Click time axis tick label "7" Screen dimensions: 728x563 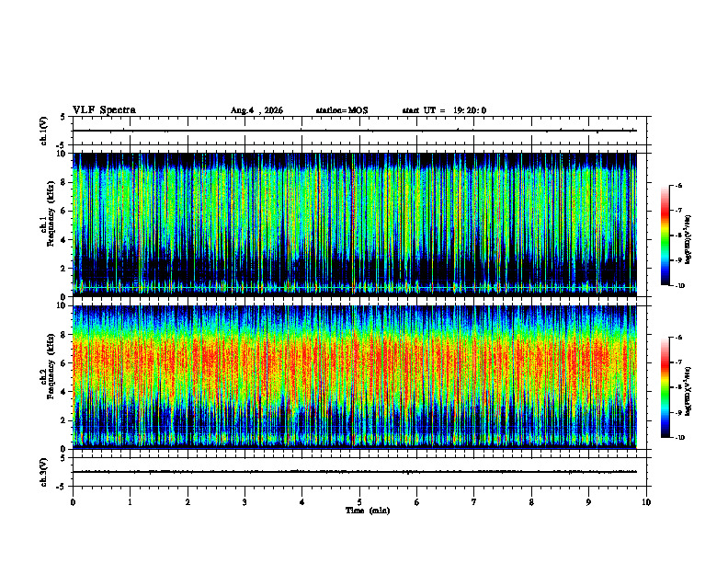pos(474,502)
